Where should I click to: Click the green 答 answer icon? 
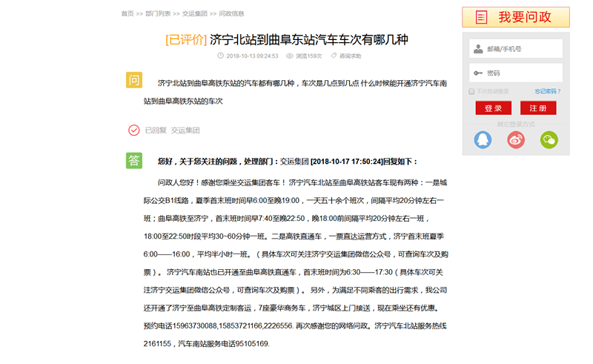point(134,160)
